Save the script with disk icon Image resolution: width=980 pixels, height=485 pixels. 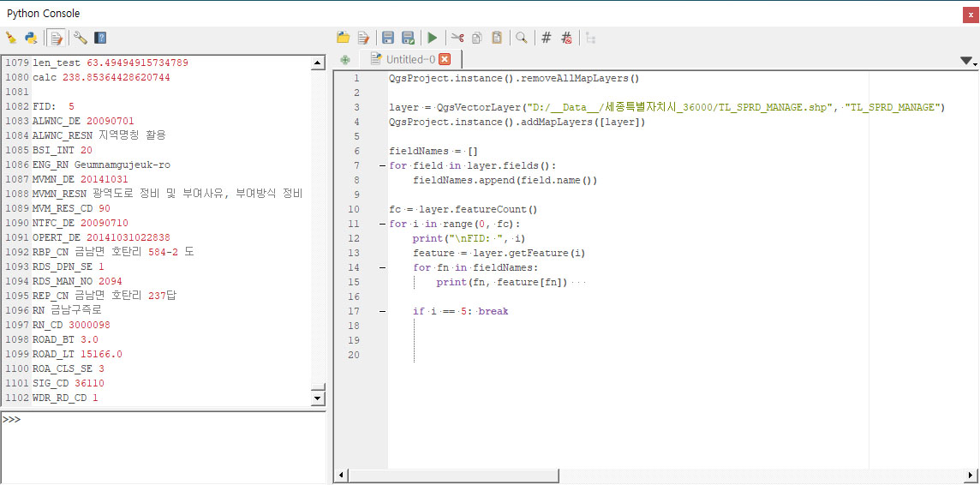click(388, 38)
